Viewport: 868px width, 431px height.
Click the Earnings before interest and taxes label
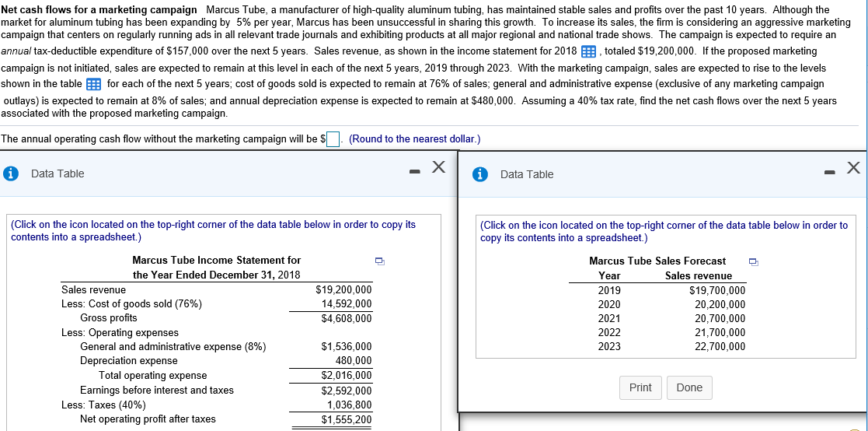157,390
